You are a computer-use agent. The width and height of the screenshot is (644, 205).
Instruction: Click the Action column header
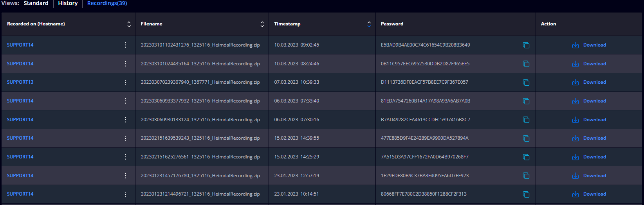click(548, 24)
